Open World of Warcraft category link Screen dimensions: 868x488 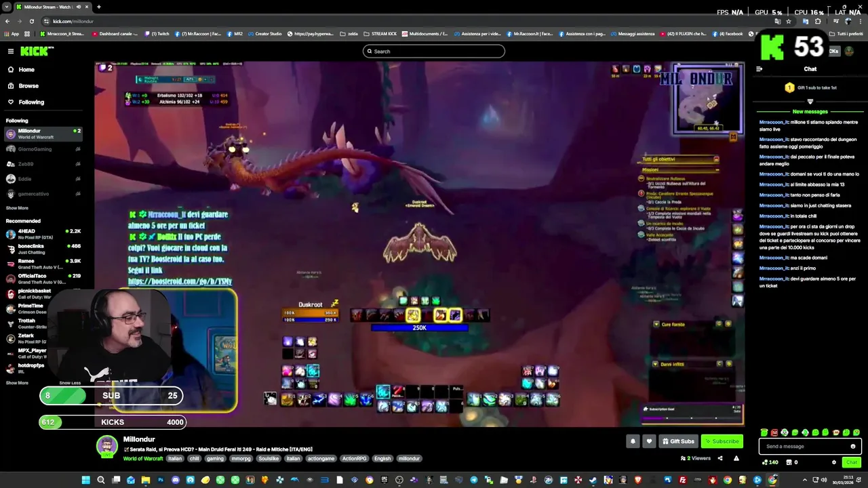[x=143, y=459]
